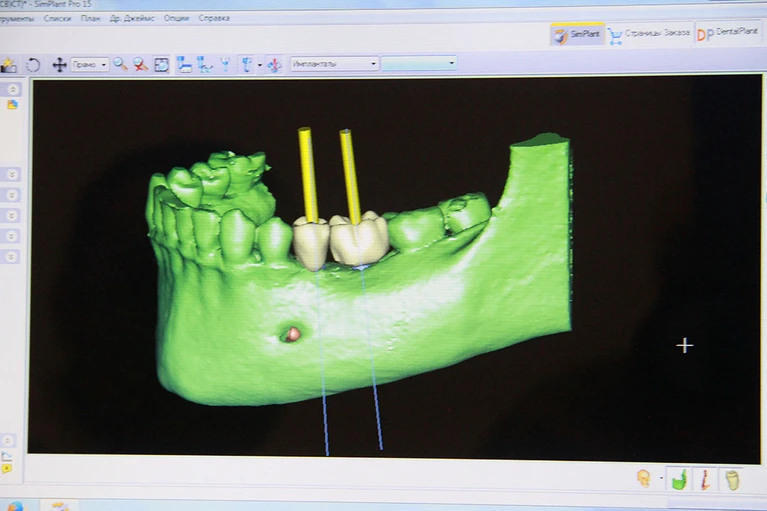Screen dimensions: 767x511
Task: Toggle the beige tooth visibility button
Action: coord(732,480)
